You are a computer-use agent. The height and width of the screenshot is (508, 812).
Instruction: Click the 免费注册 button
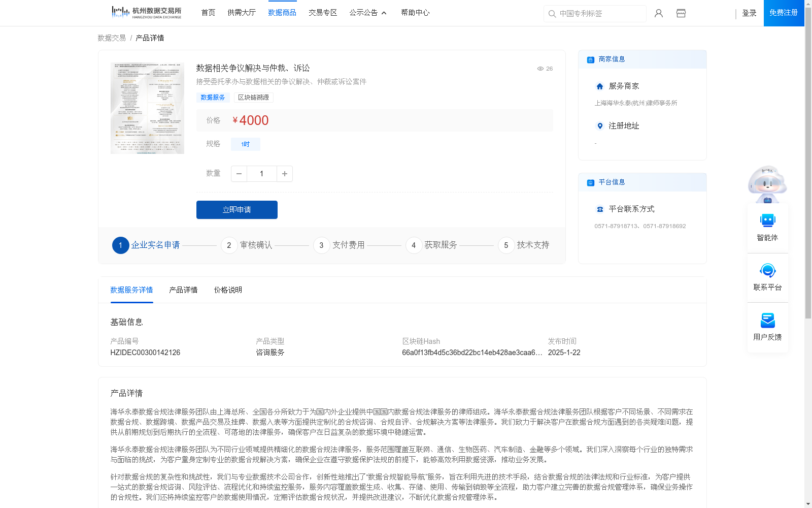click(784, 13)
